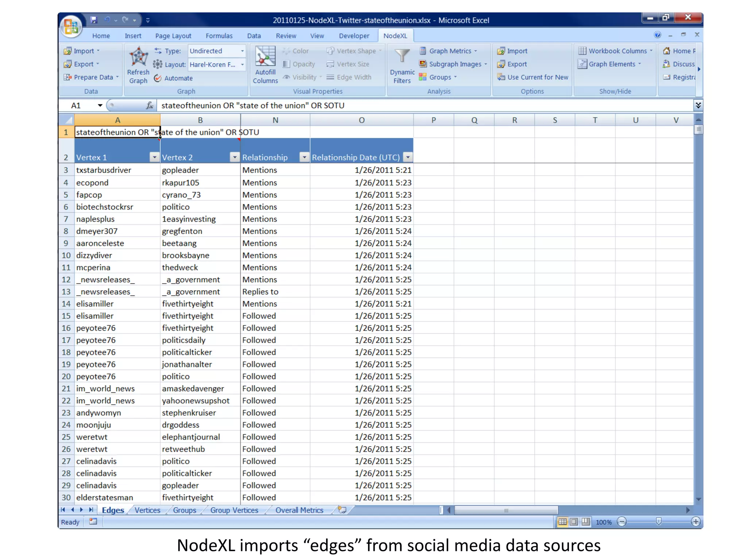The image size is (747, 560).
Task: Save the workbook with the floppy icon
Action: pos(94,20)
